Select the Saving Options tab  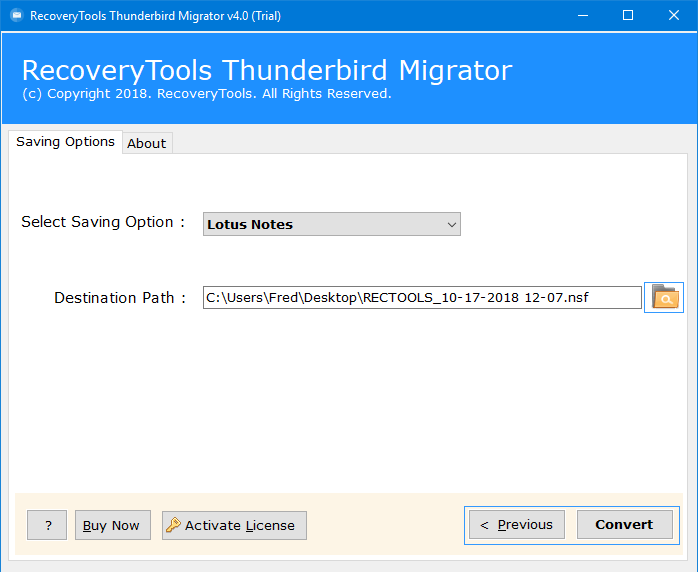coord(65,142)
